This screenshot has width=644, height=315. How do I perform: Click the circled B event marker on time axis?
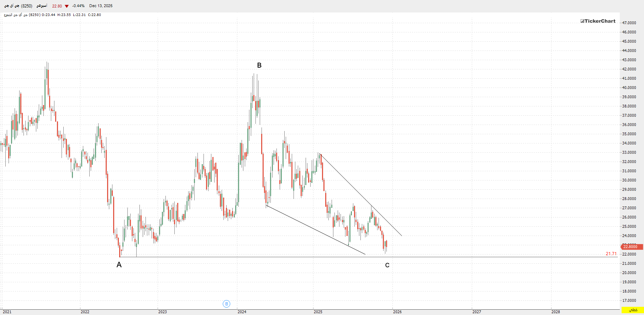coord(226,304)
